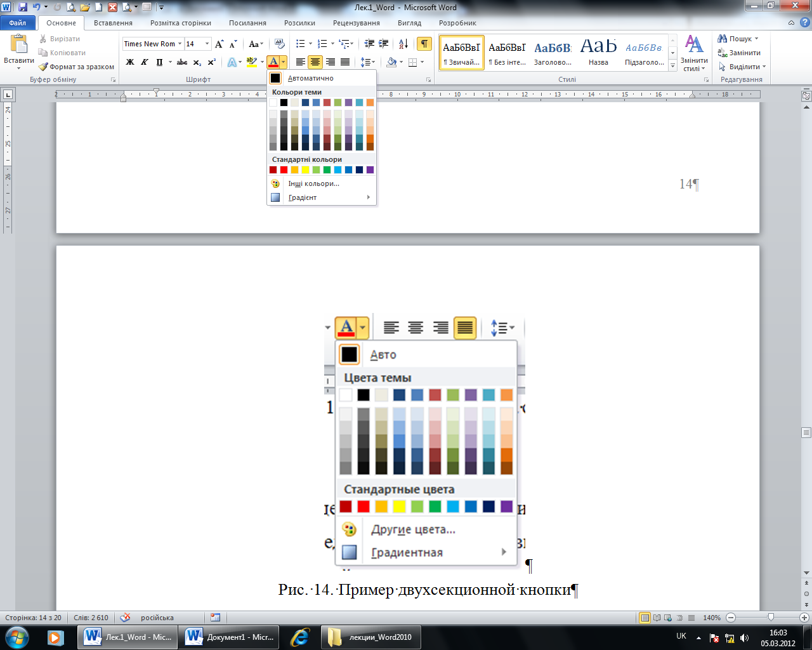Click the Other Colors palette icon
This screenshot has height=650, width=812.
[275, 183]
